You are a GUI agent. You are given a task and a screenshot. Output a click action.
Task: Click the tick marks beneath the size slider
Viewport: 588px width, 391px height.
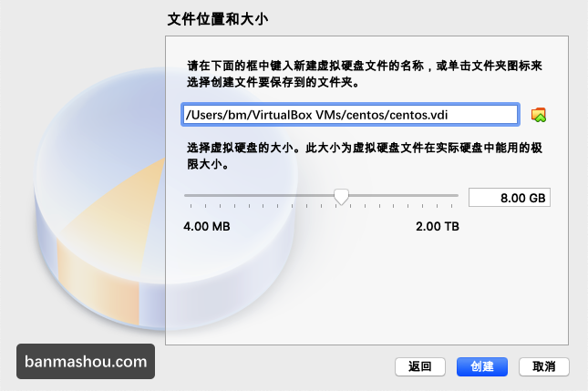click(x=322, y=206)
